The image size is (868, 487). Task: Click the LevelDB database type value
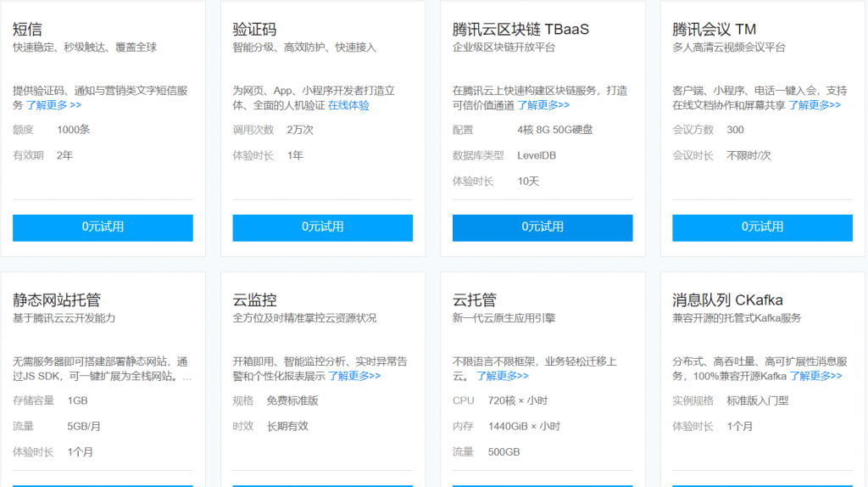click(x=537, y=155)
